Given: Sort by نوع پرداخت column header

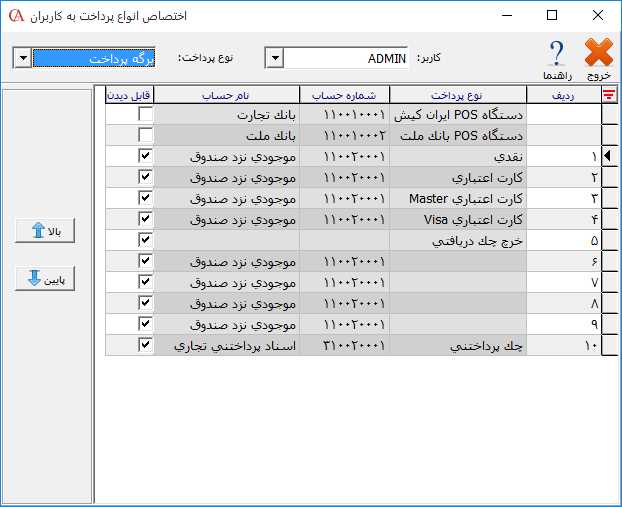Looking at the screenshot, I should point(462,94).
